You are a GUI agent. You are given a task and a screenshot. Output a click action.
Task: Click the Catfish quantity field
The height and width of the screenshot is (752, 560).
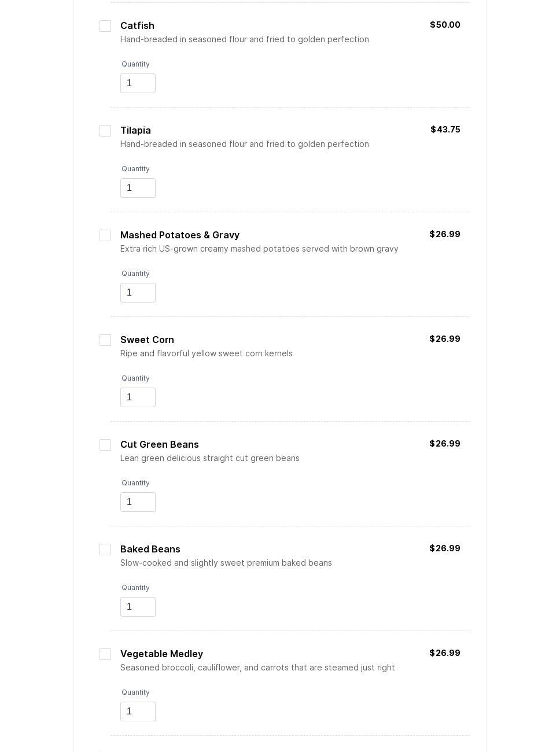(x=138, y=83)
